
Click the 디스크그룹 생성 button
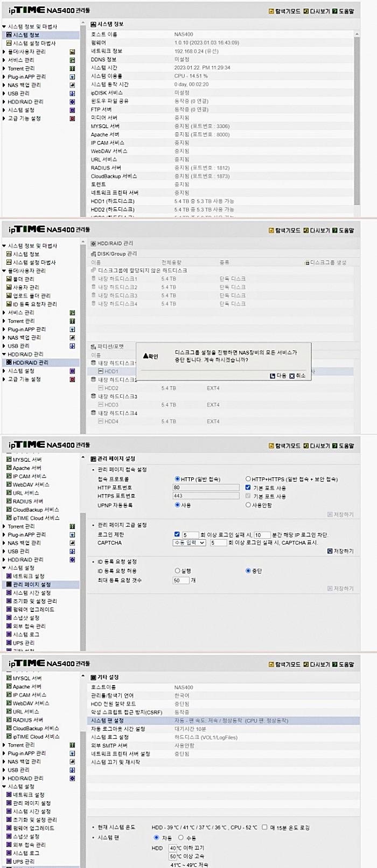325,263
